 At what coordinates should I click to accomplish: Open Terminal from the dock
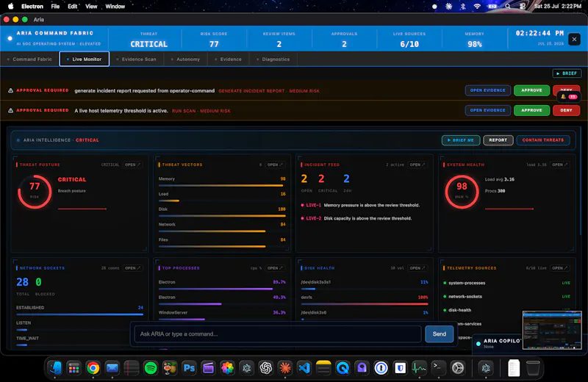point(438,368)
